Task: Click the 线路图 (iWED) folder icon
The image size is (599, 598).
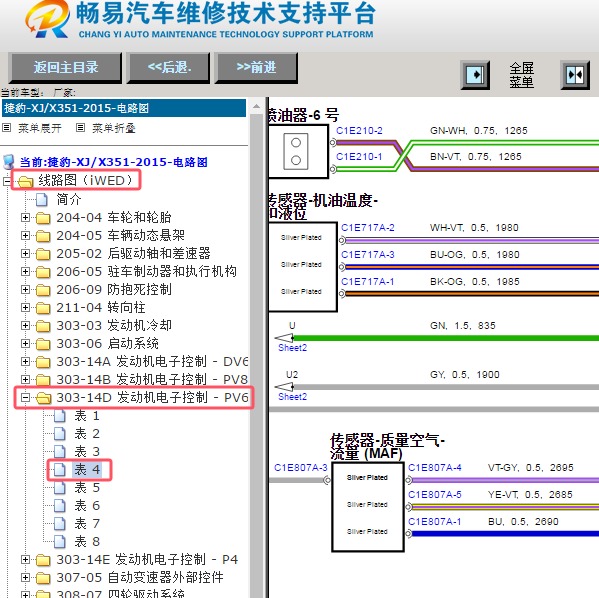Action: 26,181
